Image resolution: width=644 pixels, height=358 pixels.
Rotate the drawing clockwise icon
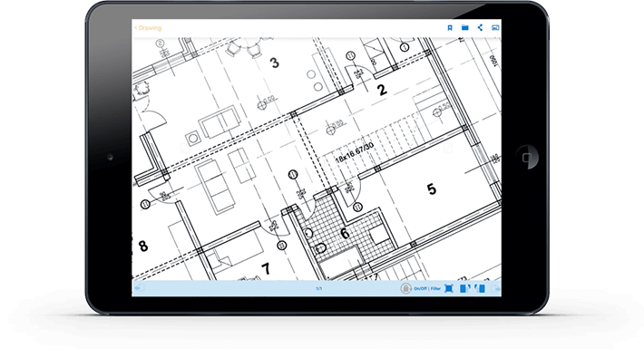464,288
